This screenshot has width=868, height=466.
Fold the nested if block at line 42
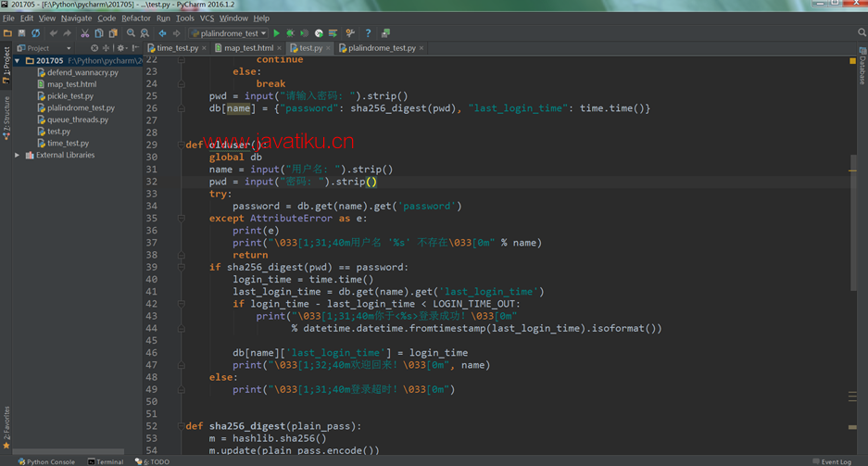coord(181,304)
